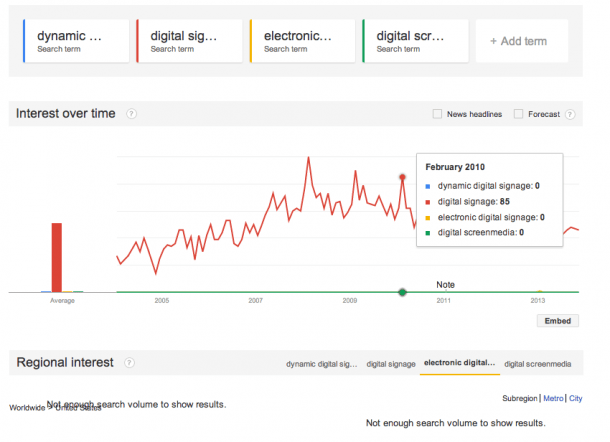The height and width of the screenshot is (442, 610).
Task: Click the help icon beside Interest over time
Action: tap(132, 114)
